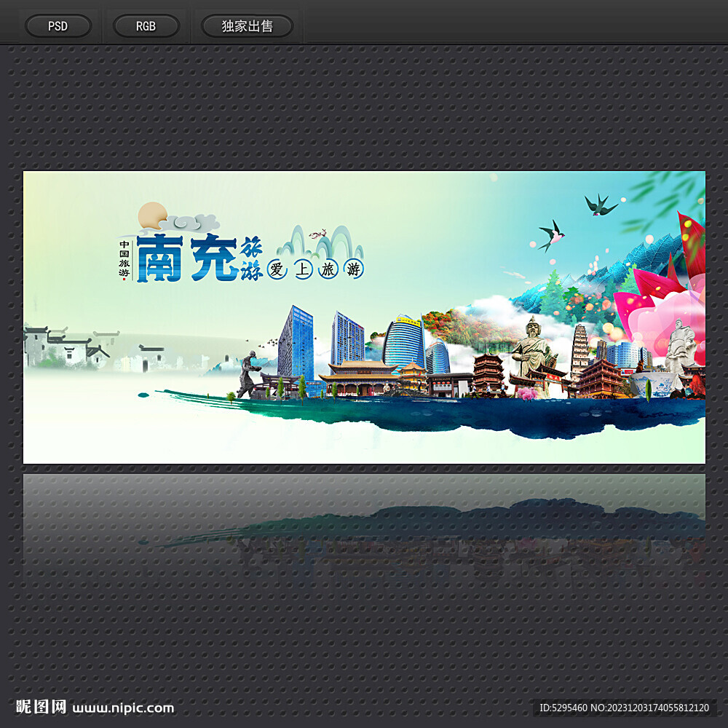Click the 中国旅游 vertical caption text
728x728 pixels.
[x=124, y=259]
